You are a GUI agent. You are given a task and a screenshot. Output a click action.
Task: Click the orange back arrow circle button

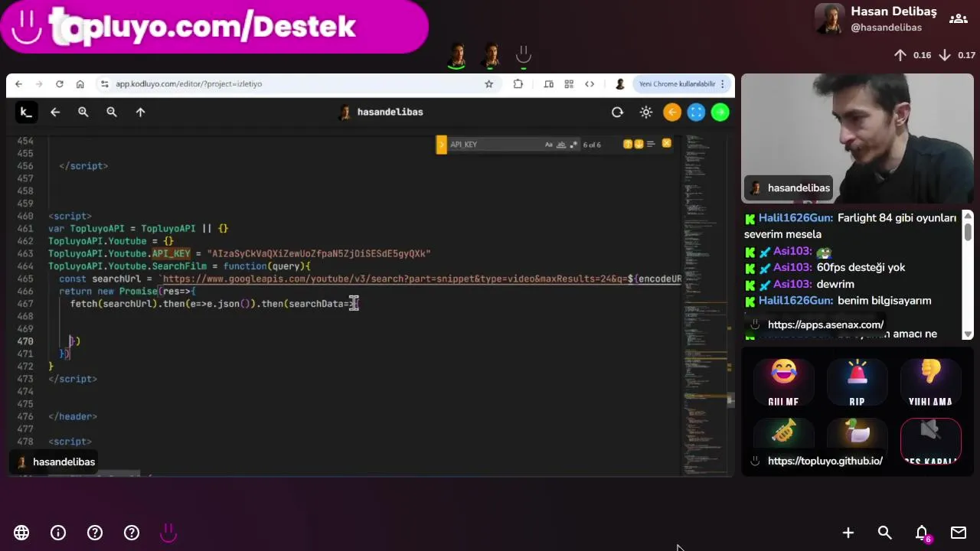pos(672,112)
